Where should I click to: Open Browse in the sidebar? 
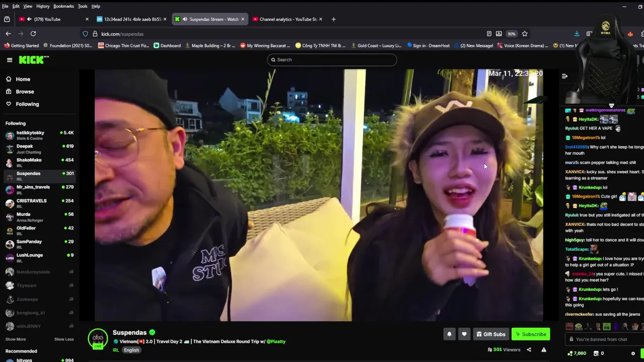[x=25, y=92]
